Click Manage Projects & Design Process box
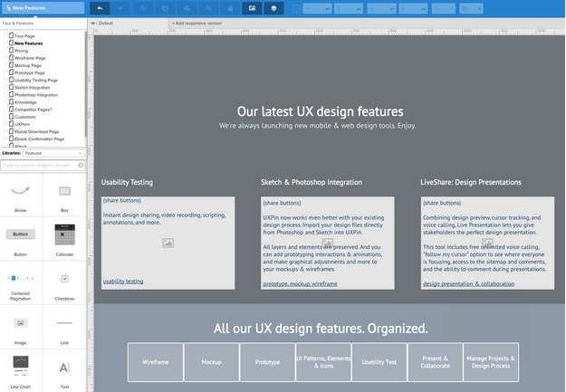This screenshot has width=566, height=392. (491, 362)
